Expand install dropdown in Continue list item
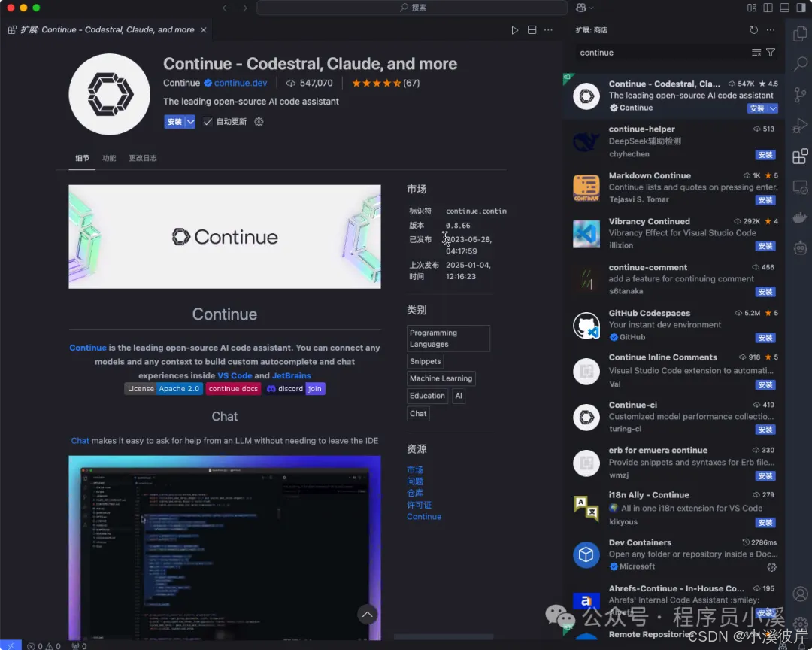812x650 pixels. 773,108
